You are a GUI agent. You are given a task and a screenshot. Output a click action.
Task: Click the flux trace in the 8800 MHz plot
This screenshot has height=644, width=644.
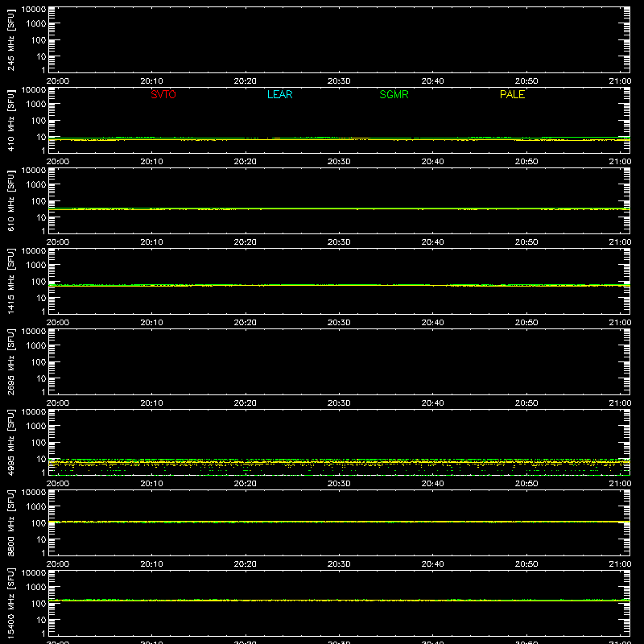click(339, 522)
